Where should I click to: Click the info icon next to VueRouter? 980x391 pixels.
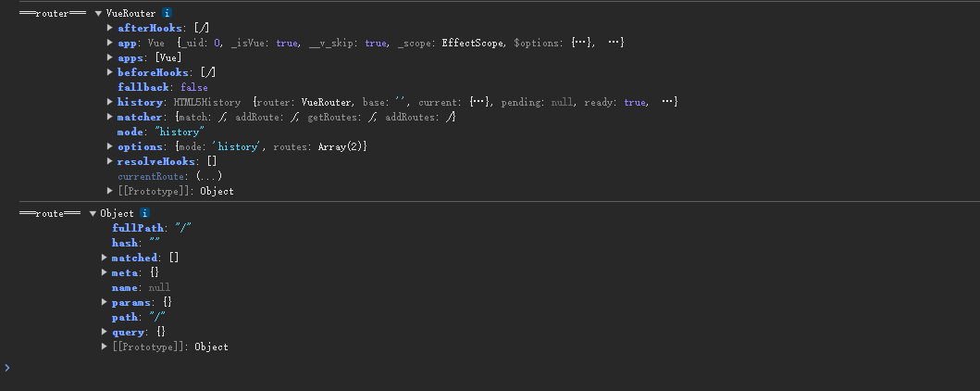click(x=167, y=13)
